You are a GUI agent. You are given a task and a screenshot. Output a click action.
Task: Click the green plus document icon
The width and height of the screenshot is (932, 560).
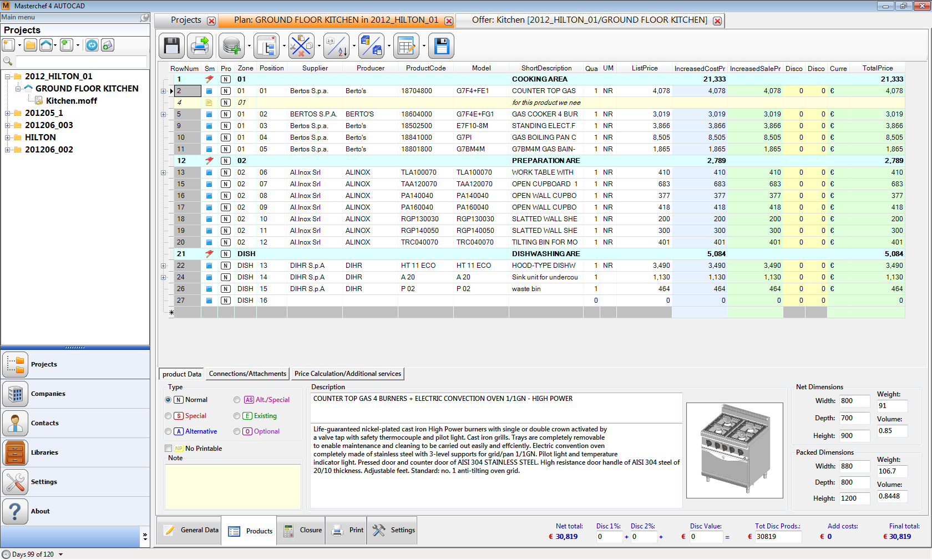(67, 45)
